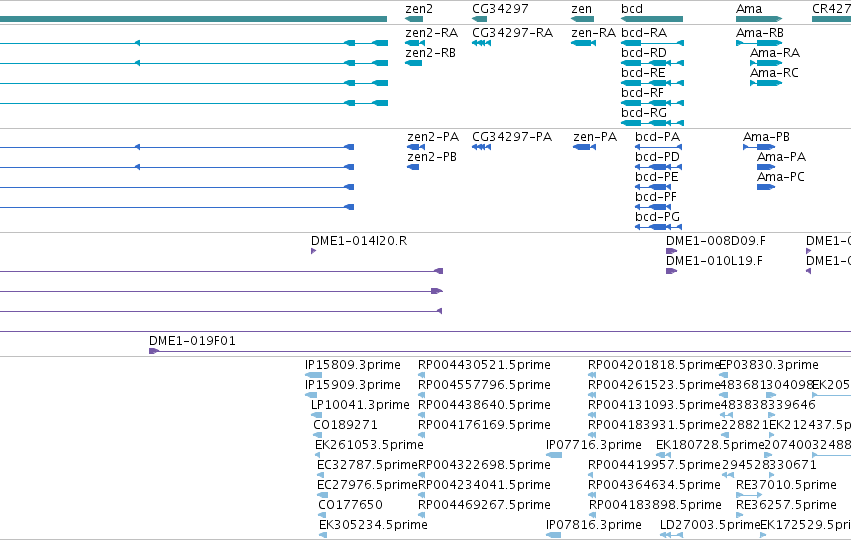Select the bcd-RF transcript label
851x540 pixels.
click(642, 93)
